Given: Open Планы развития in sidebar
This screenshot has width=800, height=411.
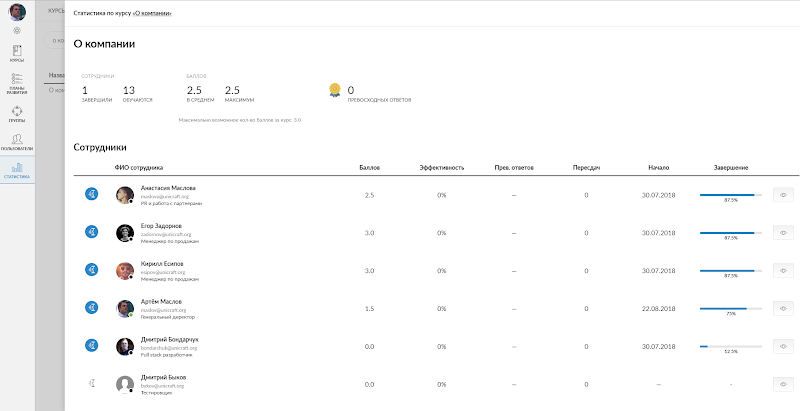Looking at the screenshot, I should 17,82.
